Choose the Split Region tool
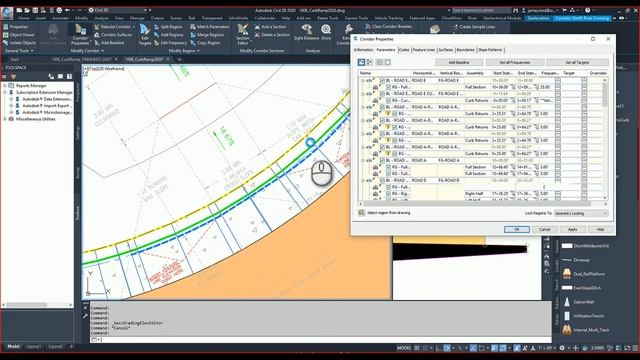The image size is (640, 360). (x=168, y=27)
